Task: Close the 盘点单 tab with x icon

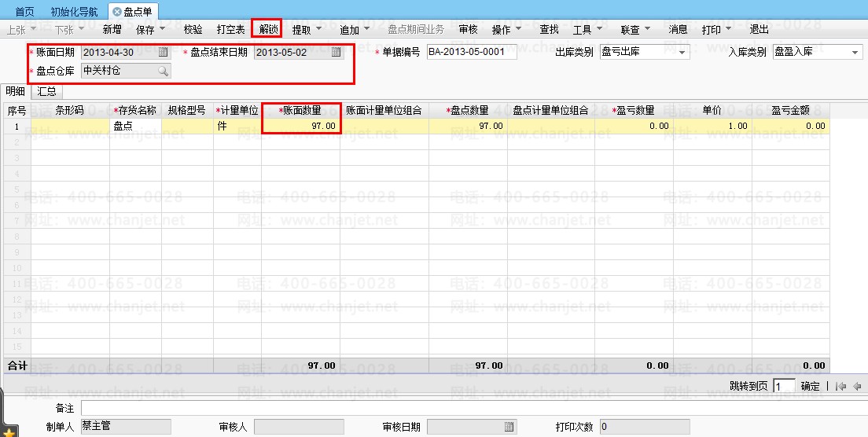Action: point(117,12)
